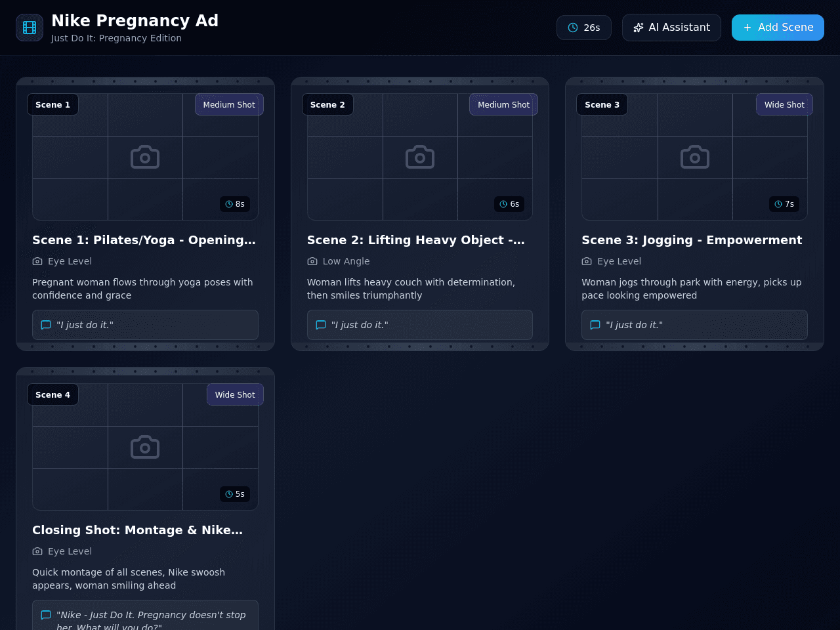Click the title "Closing Shot: Montage & Nike…"

(137, 530)
